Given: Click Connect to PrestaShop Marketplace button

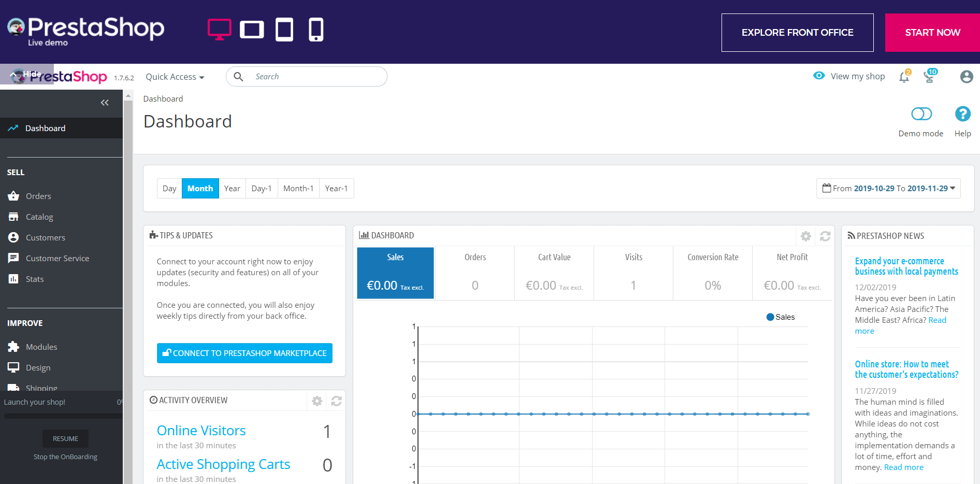Looking at the screenshot, I should pyautogui.click(x=244, y=353).
